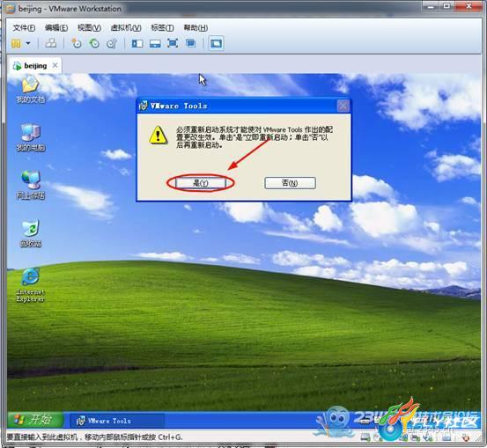Click the Internet Explorer desktop icon
This screenshot has width=487, height=448.
31,285
